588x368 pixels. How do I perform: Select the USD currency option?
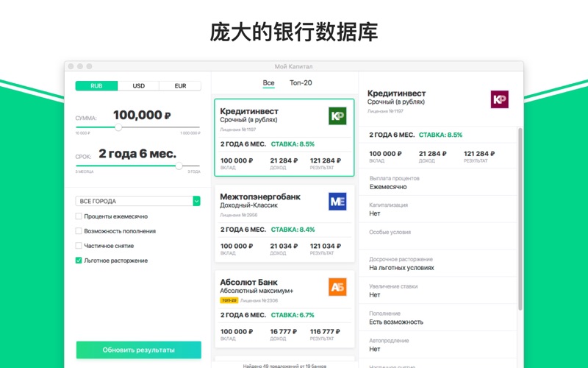138,86
